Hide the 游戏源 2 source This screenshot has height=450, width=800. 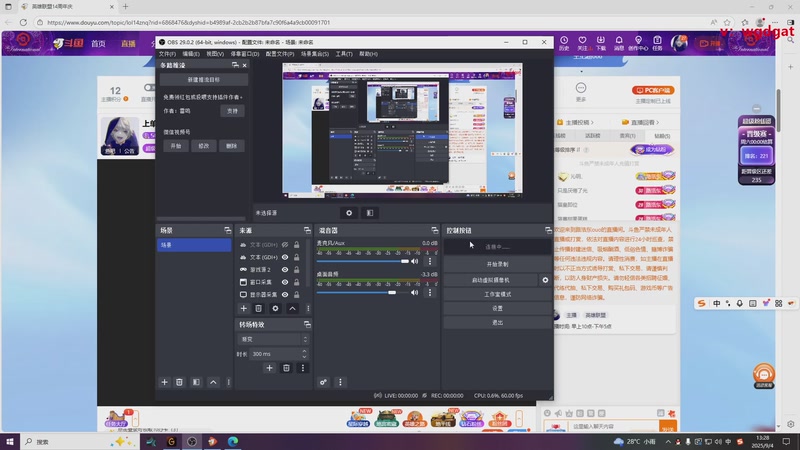point(285,269)
